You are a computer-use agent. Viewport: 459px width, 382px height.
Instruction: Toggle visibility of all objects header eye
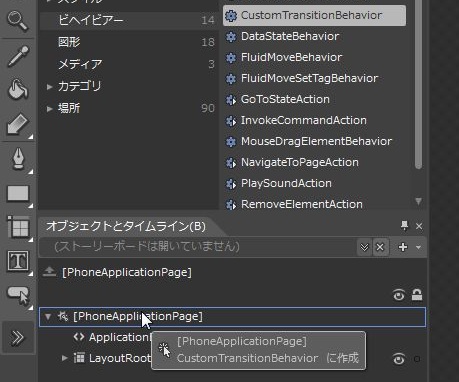click(x=399, y=295)
